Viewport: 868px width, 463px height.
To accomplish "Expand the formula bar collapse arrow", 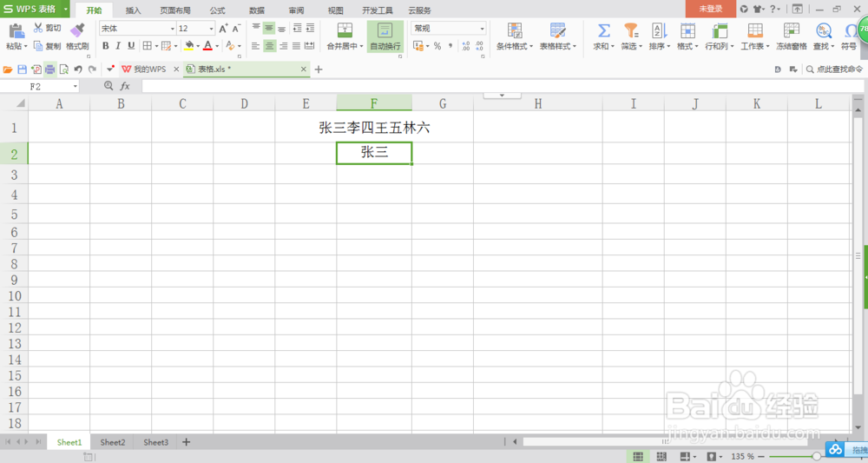I will coord(502,96).
